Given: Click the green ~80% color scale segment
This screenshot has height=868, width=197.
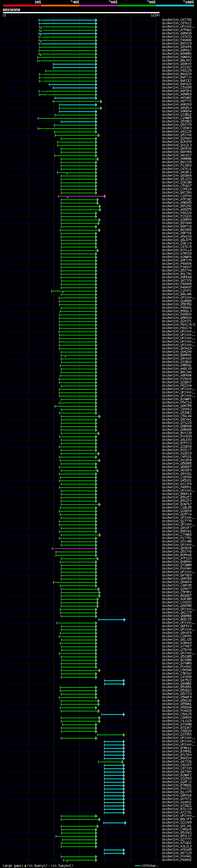Looking at the screenshot, I should [x=137, y=6].
